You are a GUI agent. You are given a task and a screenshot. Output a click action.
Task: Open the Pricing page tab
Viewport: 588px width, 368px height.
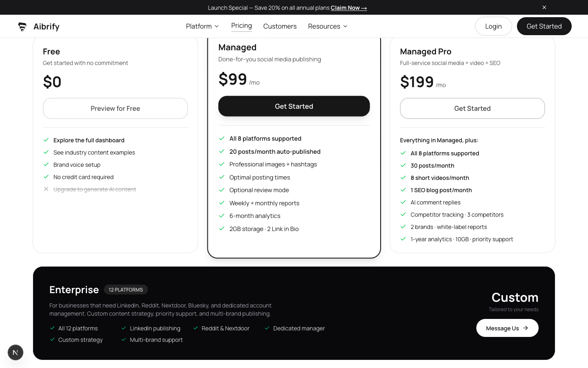tap(241, 26)
